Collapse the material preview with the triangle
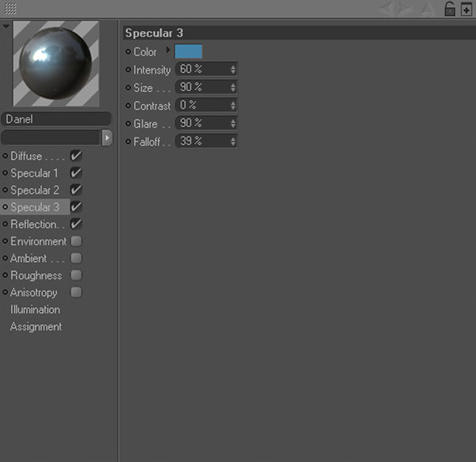The image size is (476, 462). [x=6, y=26]
